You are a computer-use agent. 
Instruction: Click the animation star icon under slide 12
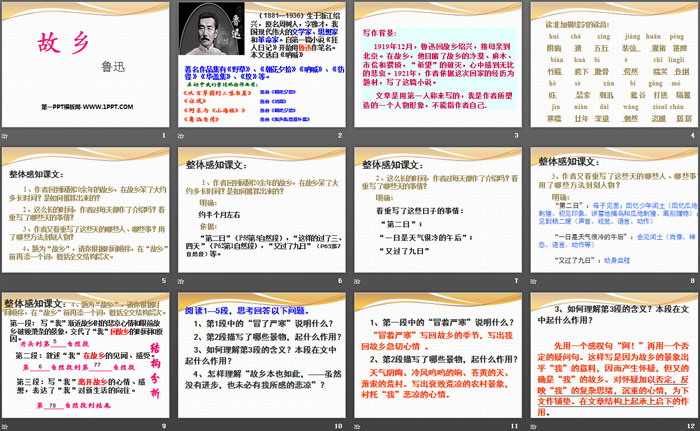coord(533,427)
